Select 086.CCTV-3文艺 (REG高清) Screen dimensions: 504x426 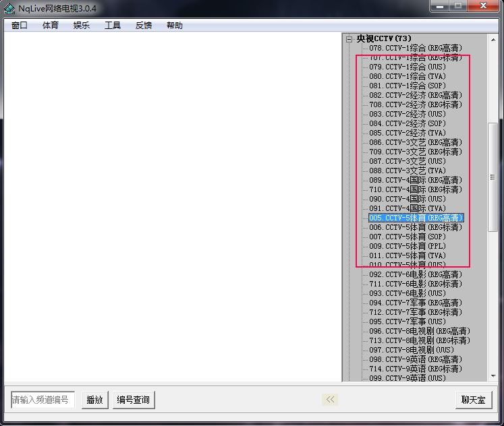point(416,142)
